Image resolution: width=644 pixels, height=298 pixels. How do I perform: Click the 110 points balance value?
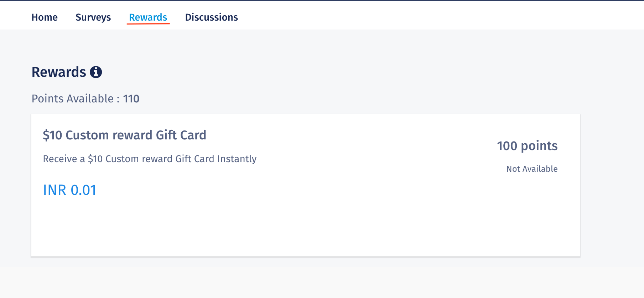coord(131,99)
